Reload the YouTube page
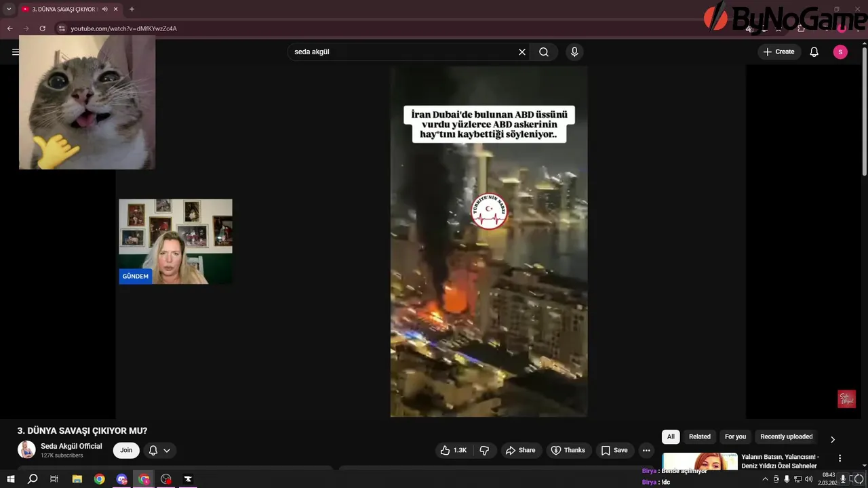This screenshot has height=488, width=868. (42, 28)
